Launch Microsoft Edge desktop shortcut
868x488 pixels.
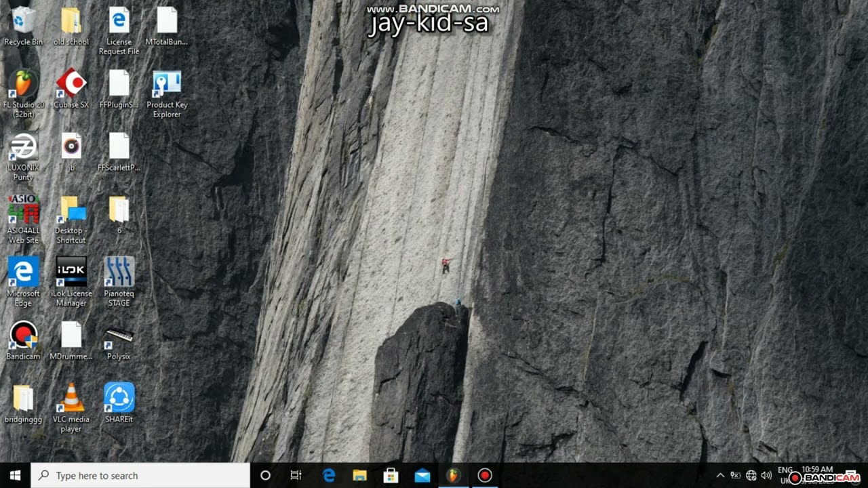point(23,282)
